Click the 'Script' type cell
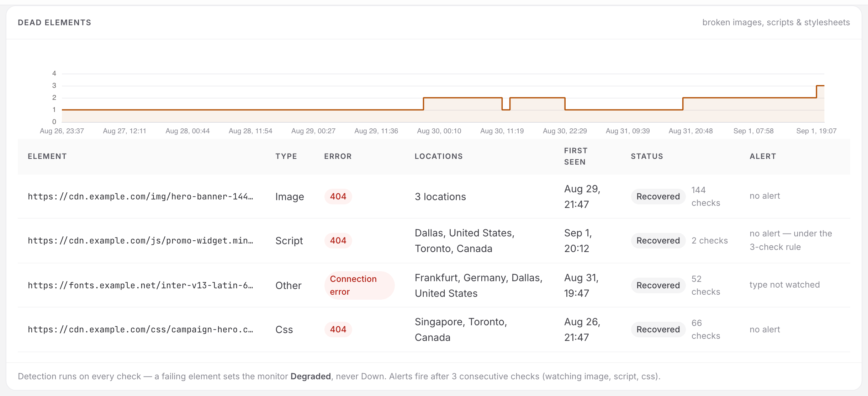This screenshot has height=396, width=868. pyautogui.click(x=289, y=241)
